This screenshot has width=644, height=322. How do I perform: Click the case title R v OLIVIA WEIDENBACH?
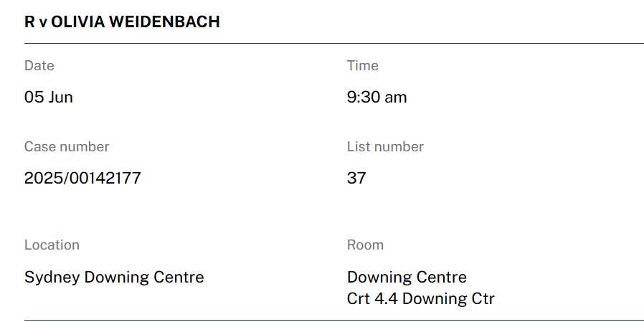pos(122,22)
